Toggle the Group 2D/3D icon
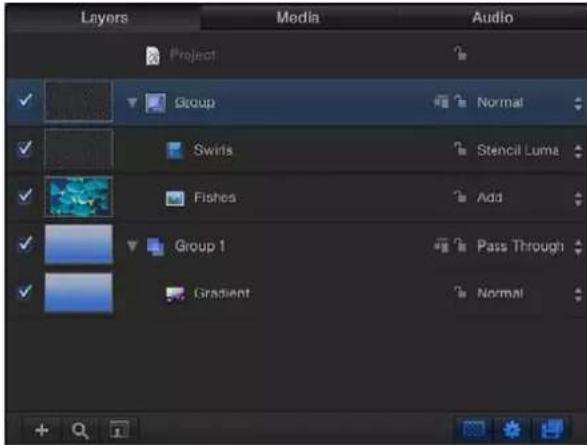The height and width of the screenshot is (445, 587). 441,102
